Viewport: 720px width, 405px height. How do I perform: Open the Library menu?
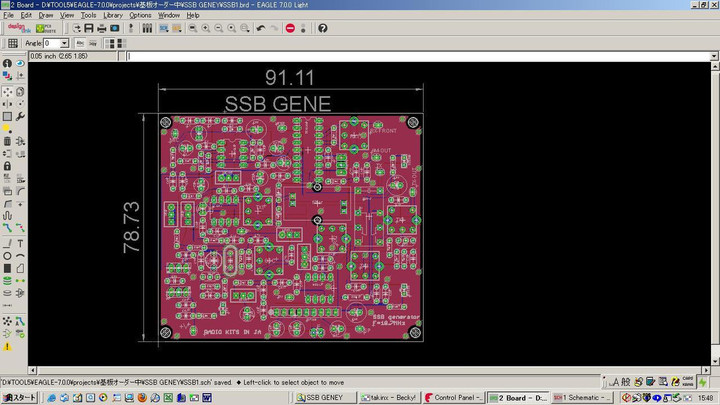[112, 16]
